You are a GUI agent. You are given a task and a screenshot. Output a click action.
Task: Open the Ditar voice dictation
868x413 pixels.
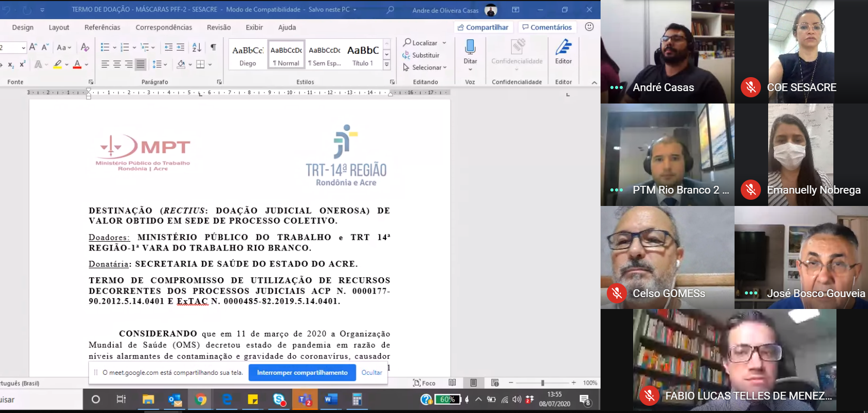point(470,55)
